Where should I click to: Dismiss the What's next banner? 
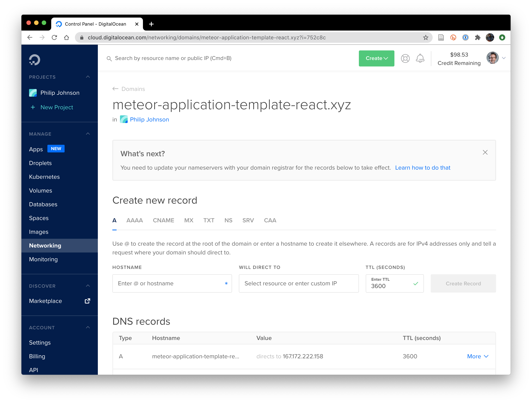[485, 152]
